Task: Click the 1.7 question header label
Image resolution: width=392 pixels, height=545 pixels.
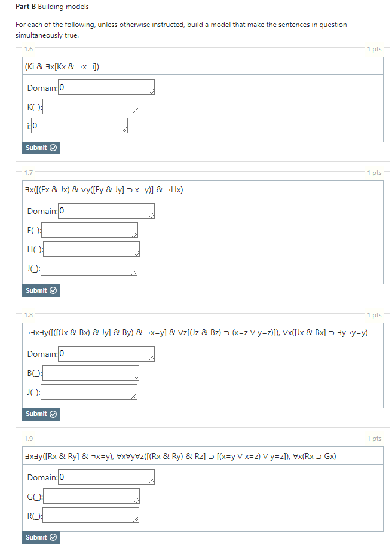Action: (29, 172)
